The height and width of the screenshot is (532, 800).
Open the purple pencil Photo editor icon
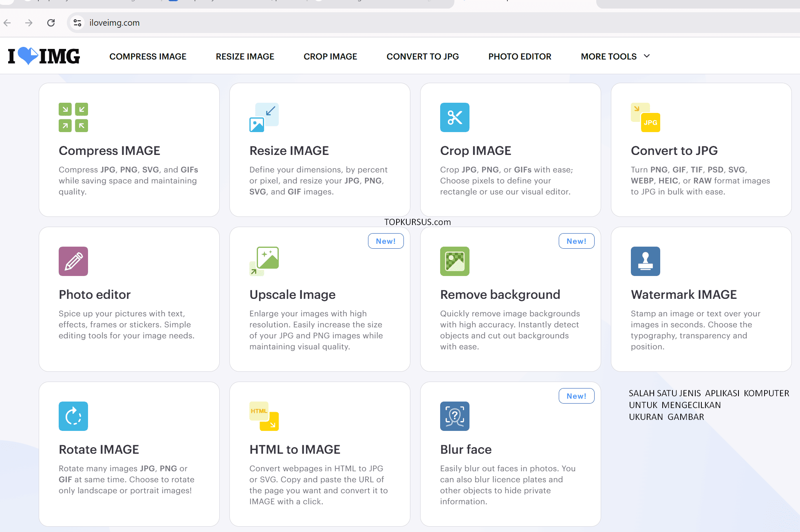(73, 261)
